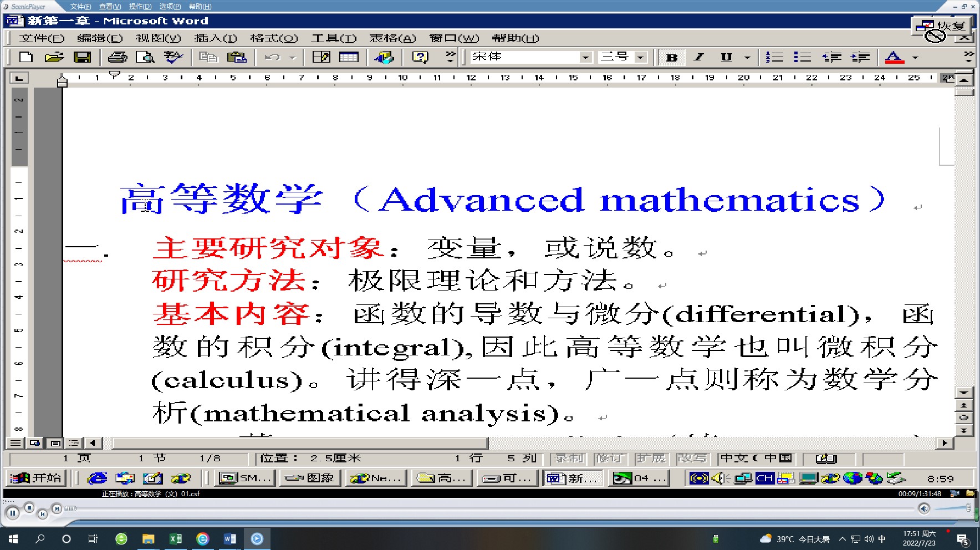980x550 pixels.
Task: Expand the font size 三号 dropdown
Action: (641, 57)
